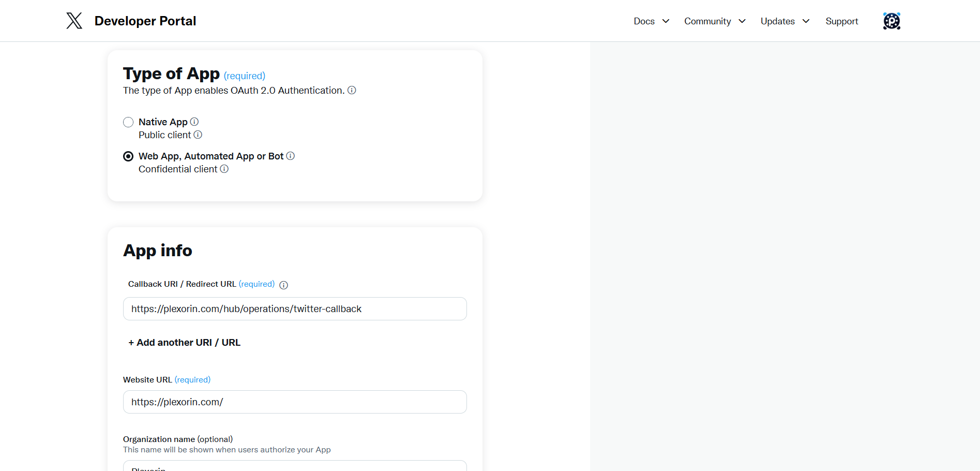Open the profile avatar menu

click(x=891, y=21)
